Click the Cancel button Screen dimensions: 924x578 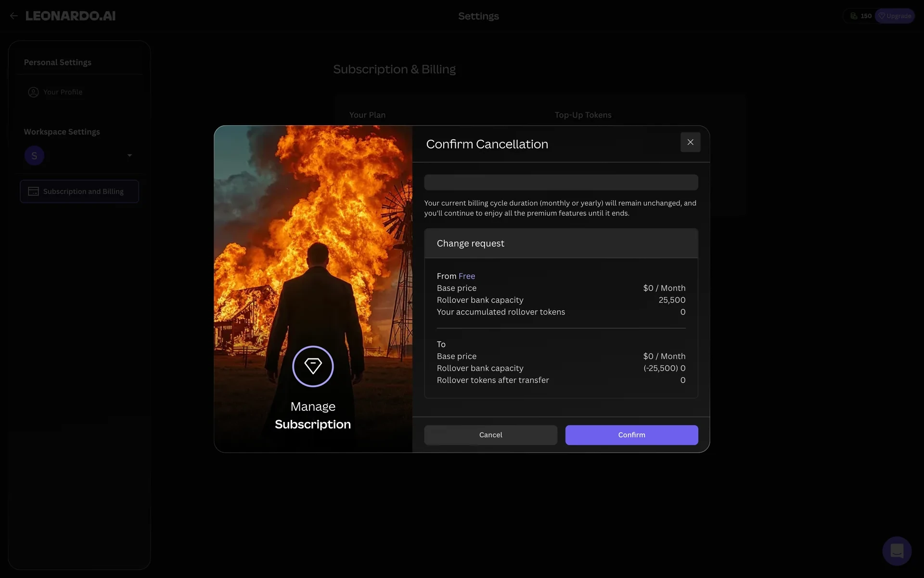click(490, 435)
